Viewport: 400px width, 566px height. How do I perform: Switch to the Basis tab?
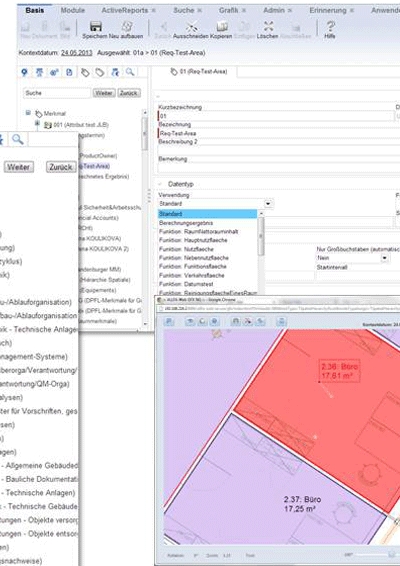[x=35, y=10]
